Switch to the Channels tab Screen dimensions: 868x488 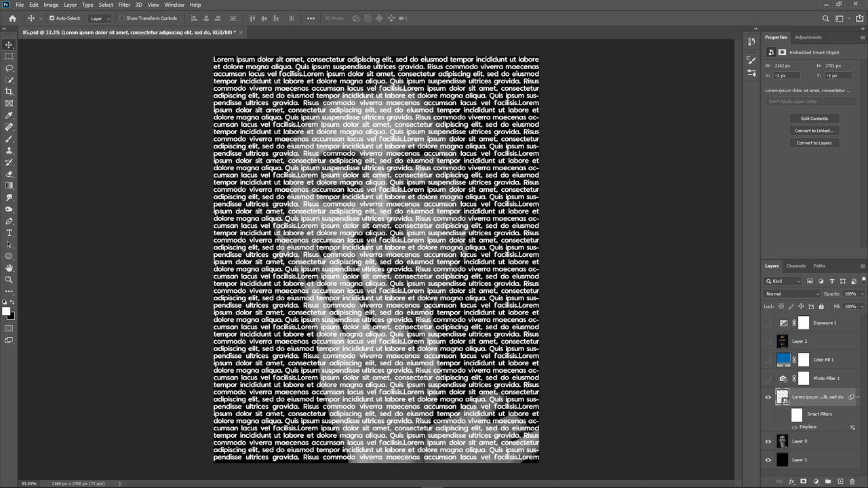(x=796, y=266)
